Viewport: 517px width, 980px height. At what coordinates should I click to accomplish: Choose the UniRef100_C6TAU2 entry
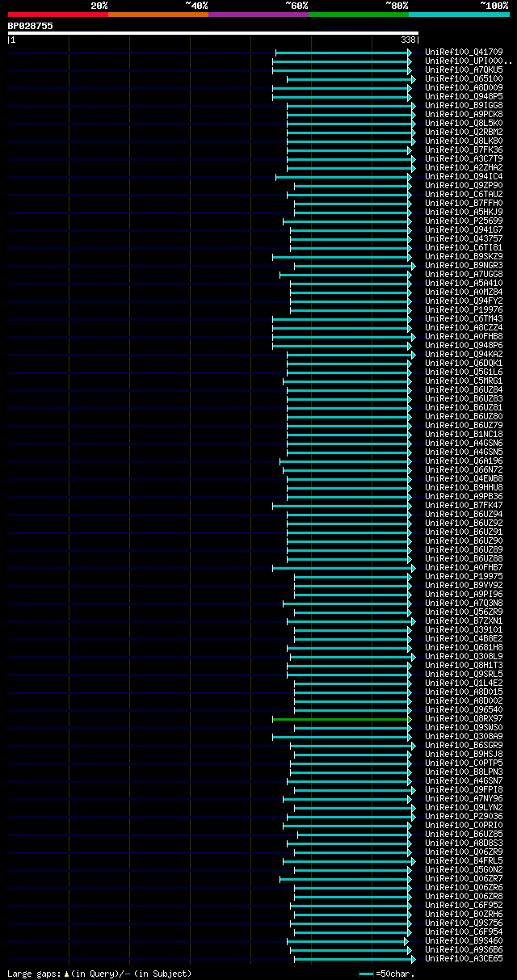(x=464, y=195)
